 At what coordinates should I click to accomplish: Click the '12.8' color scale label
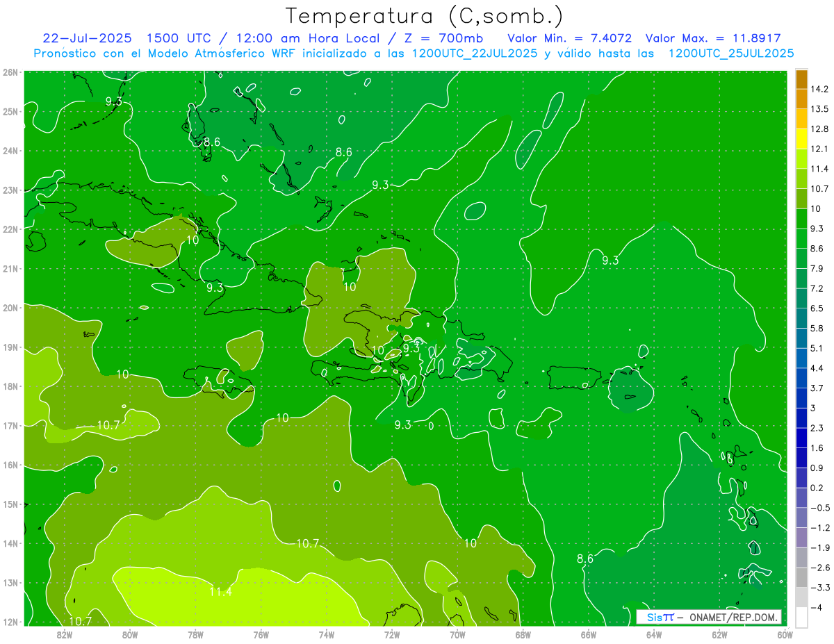pyautogui.click(x=819, y=129)
